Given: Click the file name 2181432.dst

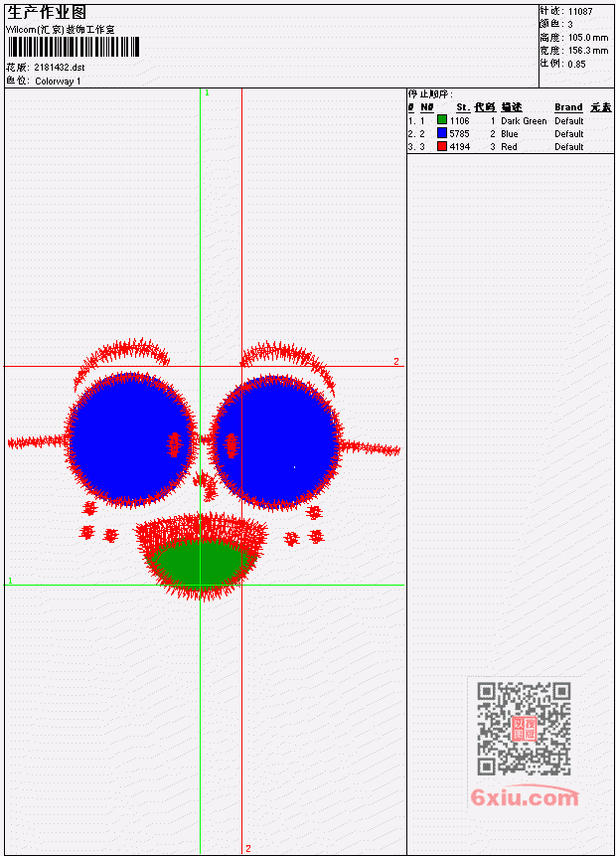Looking at the screenshot, I should point(59,68).
